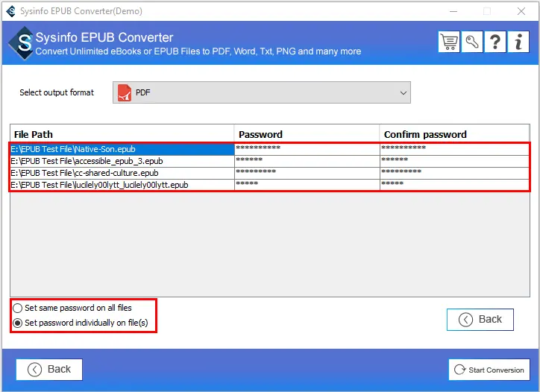Edit Password field for Native-Son.epub
The image size is (540, 392).
pos(307,149)
